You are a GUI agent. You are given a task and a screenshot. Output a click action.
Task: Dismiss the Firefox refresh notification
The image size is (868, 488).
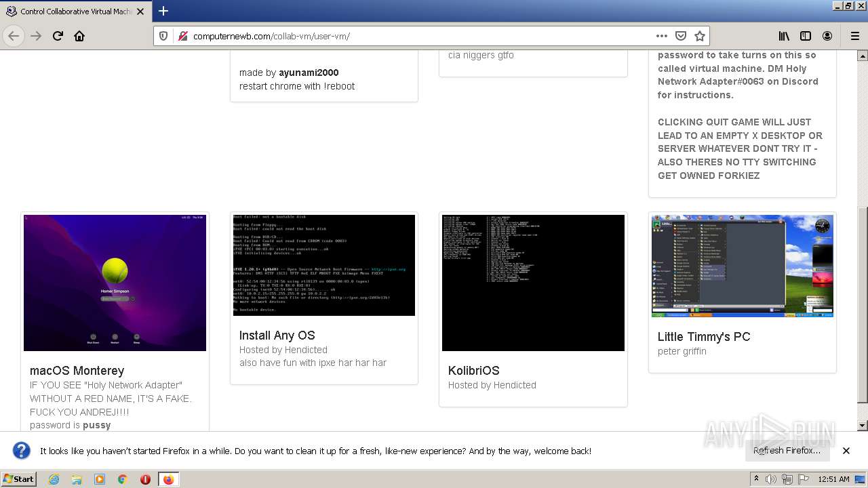point(846,451)
